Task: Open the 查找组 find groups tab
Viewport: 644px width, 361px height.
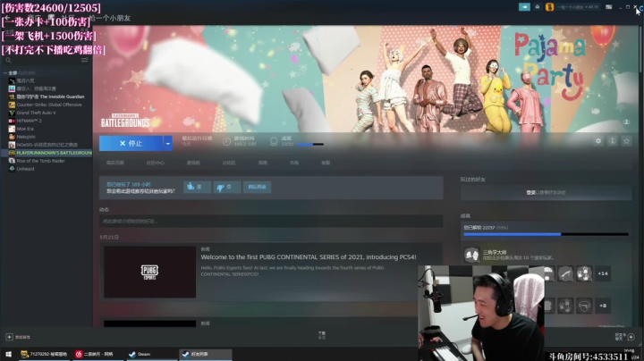Action: click(x=193, y=163)
